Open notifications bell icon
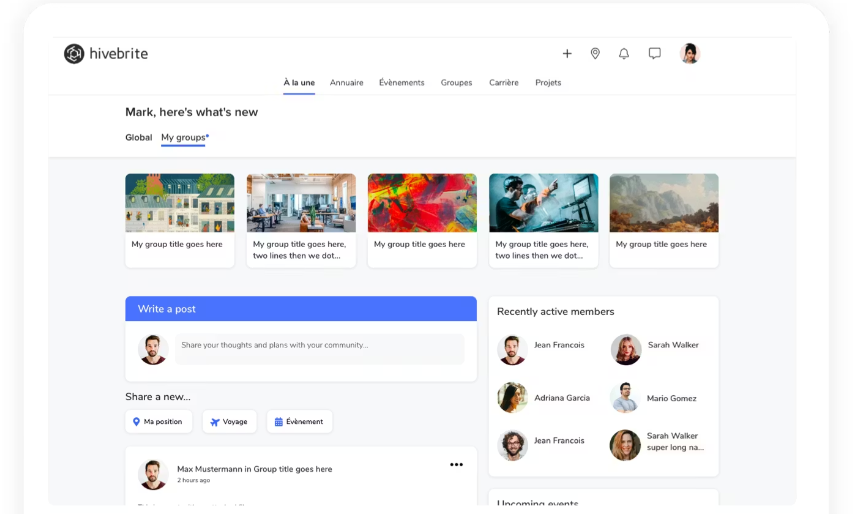Viewport: 867px width, 514px height. pyautogui.click(x=624, y=54)
